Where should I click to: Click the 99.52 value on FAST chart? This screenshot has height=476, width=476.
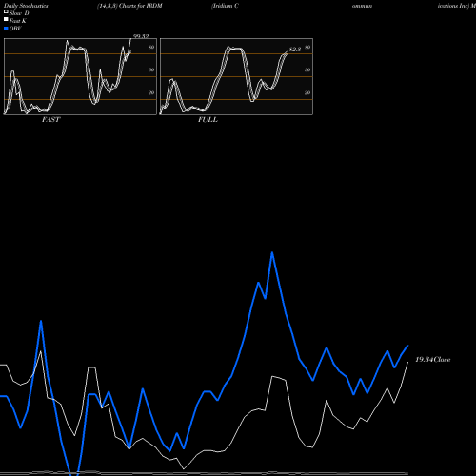pyautogui.click(x=141, y=36)
